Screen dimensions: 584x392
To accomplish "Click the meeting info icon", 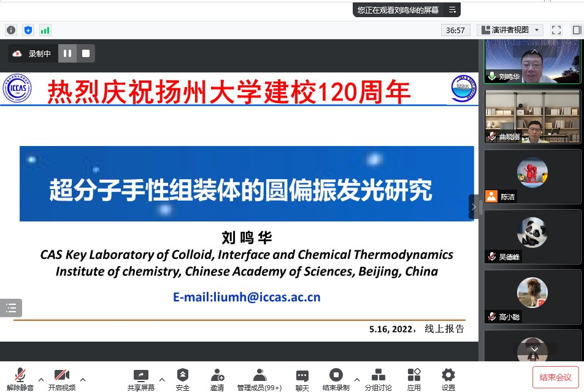I will pos(11,29).
